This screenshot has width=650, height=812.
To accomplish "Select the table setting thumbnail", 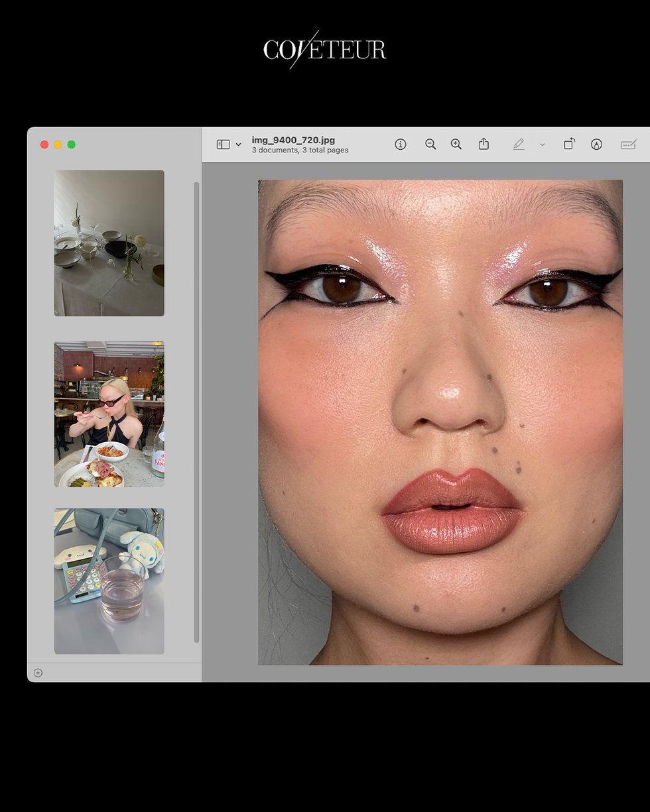I will click(x=109, y=243).
